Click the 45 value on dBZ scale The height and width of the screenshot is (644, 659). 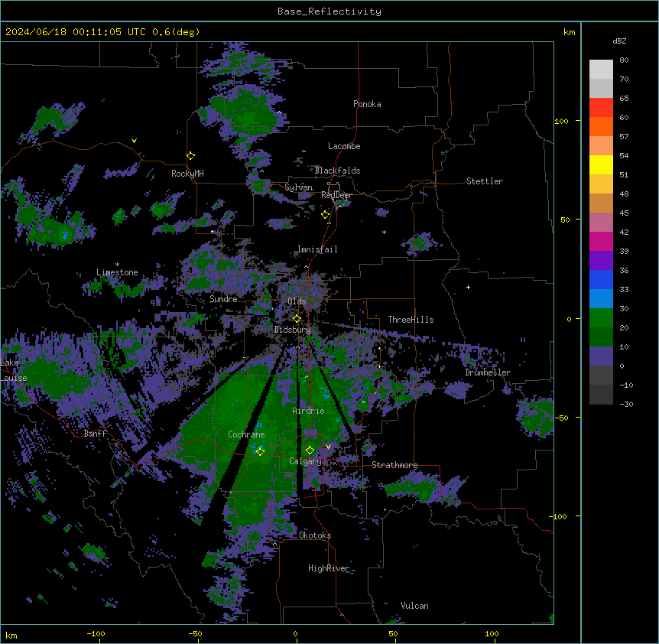coord(624,213)
